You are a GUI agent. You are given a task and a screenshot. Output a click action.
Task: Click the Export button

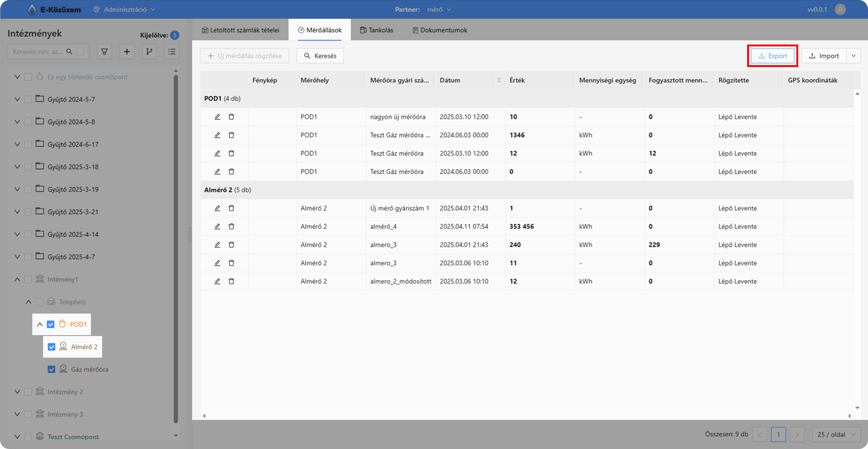point(772,56)
